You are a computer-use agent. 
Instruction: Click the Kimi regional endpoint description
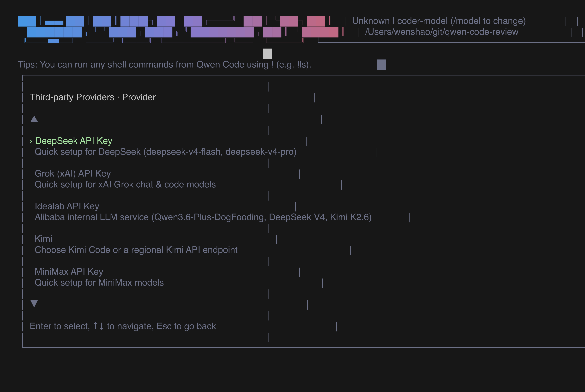pyautogui.click(x=136, y=250)
